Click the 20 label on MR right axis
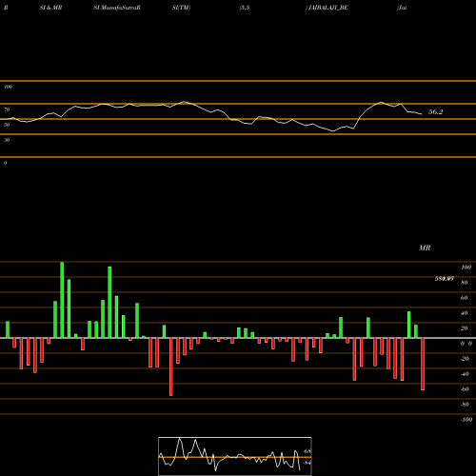Screen dimensions: 476x476 click(x=464, y=328)
